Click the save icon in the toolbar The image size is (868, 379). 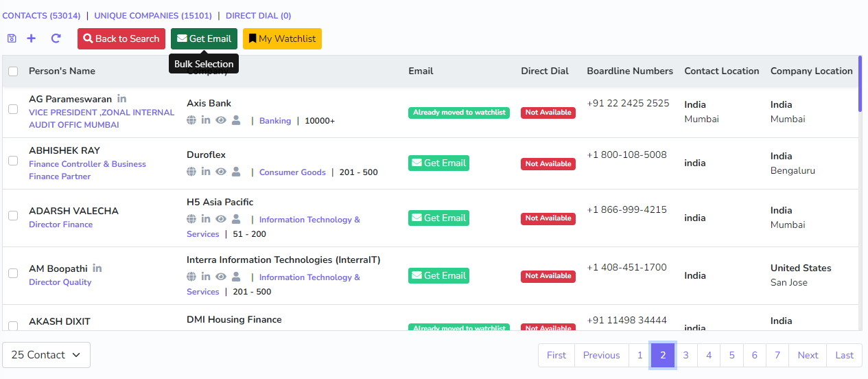[x=12, y=38]
